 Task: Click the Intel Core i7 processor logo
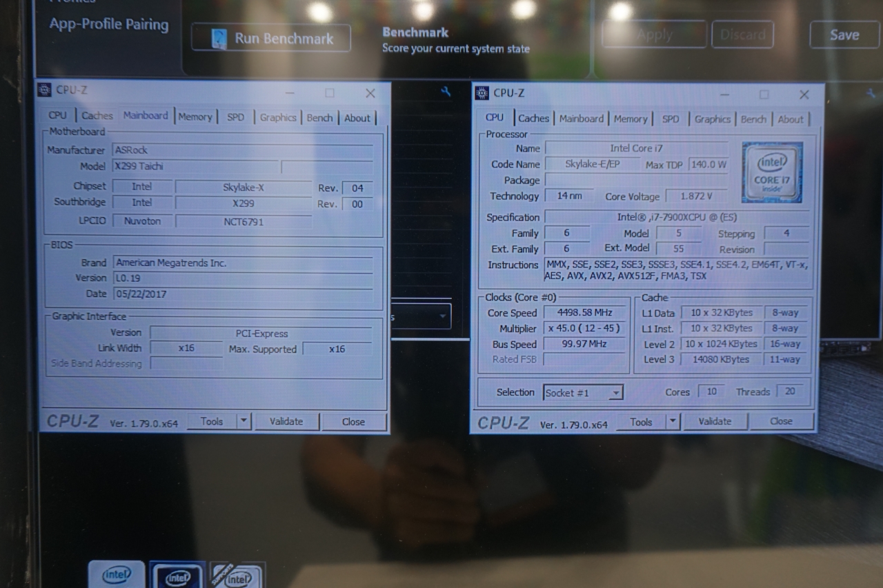coord(772,172)
